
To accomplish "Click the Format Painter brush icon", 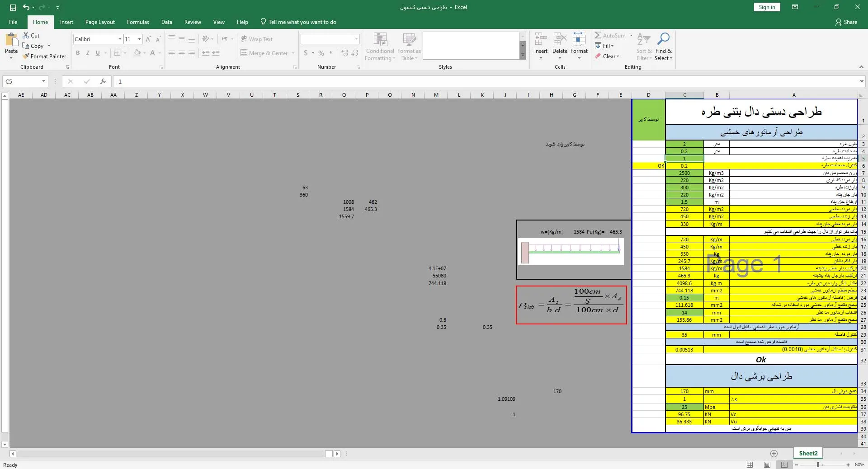I will click(26, 56).
